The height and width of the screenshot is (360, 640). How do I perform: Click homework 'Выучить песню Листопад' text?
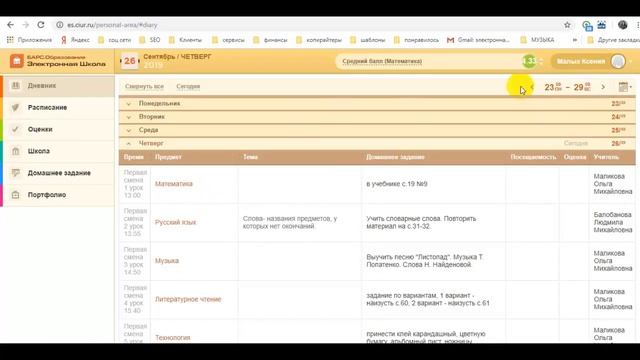[424, 260]
